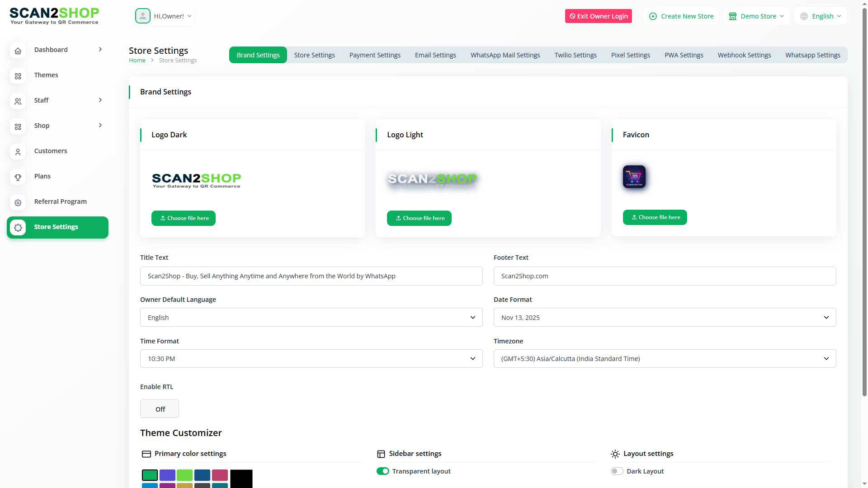The image size is (868, 488).
Task: Click the Referral Program icon
Action: (18, 202)
